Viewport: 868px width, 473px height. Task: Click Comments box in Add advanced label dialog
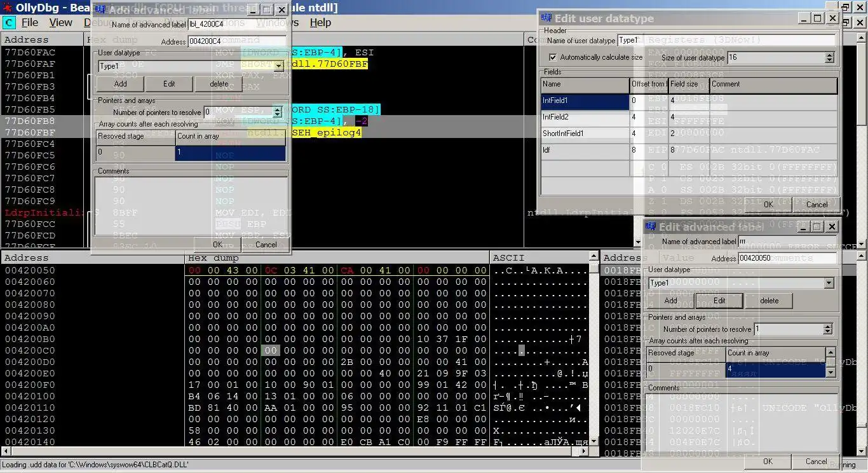point(191,205)
